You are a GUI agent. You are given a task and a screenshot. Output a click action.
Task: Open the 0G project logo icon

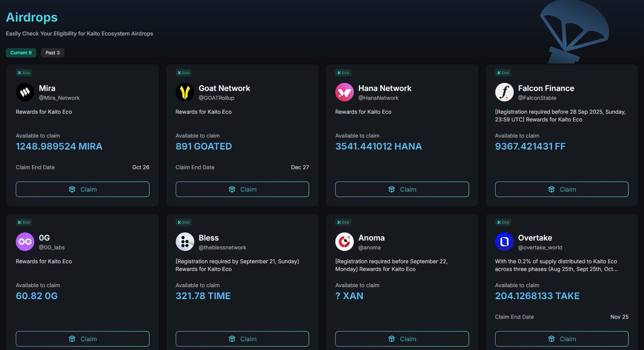(25, 242)
